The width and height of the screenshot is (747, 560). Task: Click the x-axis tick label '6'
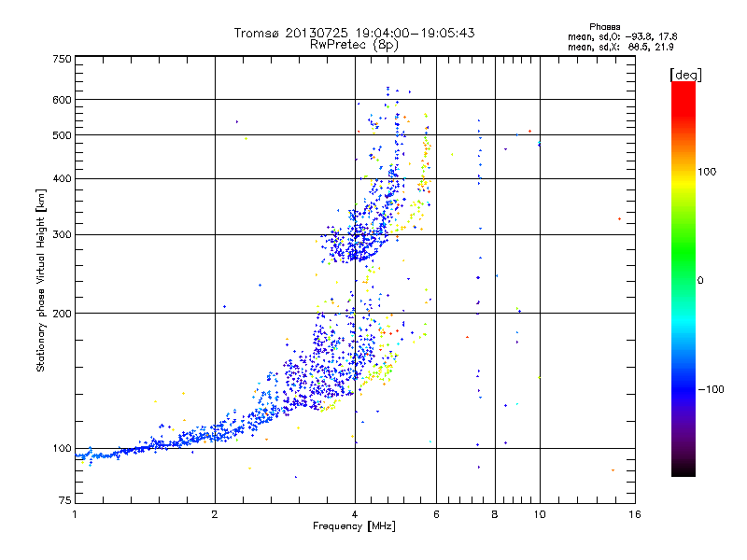click(436, 514)
